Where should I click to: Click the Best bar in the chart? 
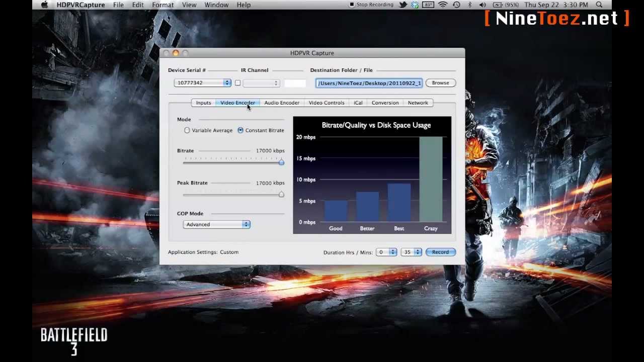pos(399,203)
